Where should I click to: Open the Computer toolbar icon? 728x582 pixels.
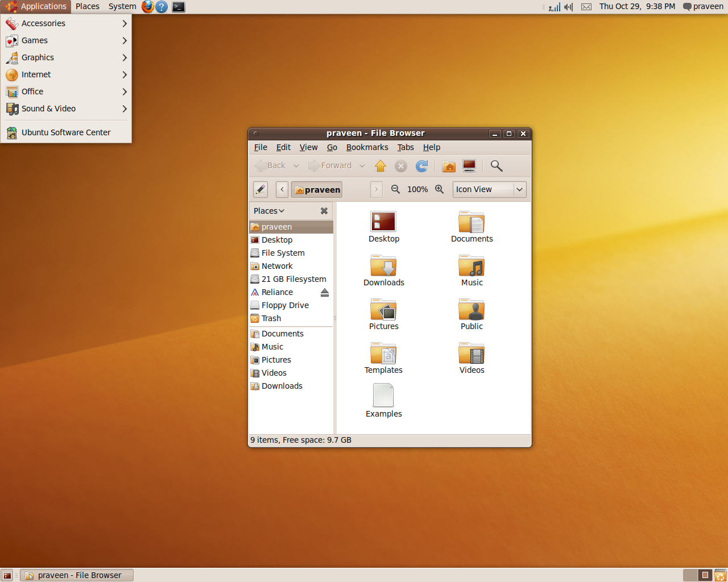click(469, 166)
